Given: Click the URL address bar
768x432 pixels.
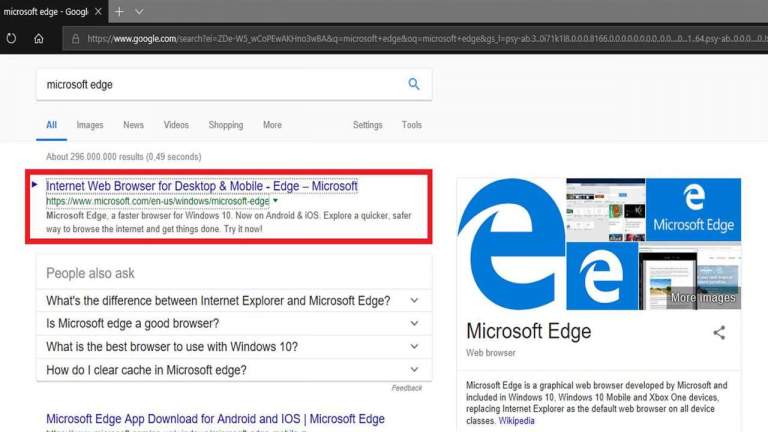Looking at the screenshot, I should 415,38.
